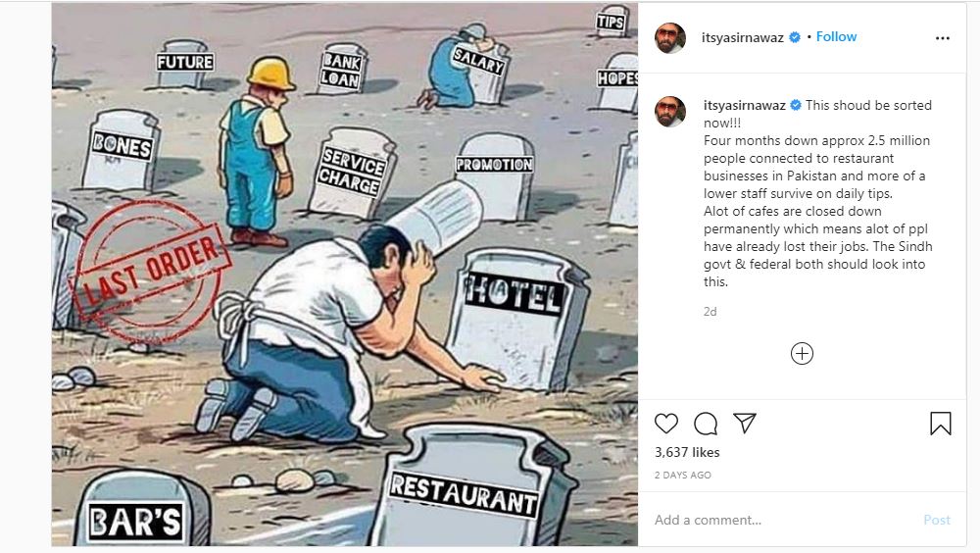Screen dimensions: 980x553
Task: Open itsyasirnawaz username in caption
Action: [x=745, y=105]
